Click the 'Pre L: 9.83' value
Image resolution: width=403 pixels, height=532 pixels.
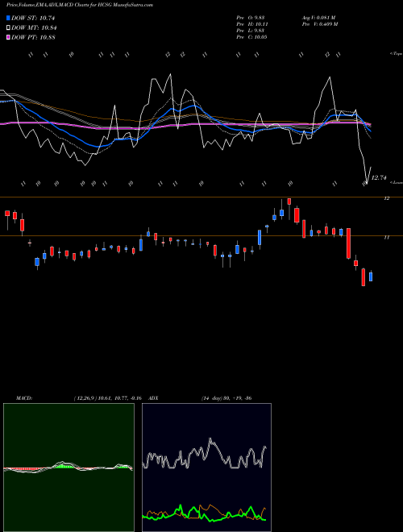point(252,31)
